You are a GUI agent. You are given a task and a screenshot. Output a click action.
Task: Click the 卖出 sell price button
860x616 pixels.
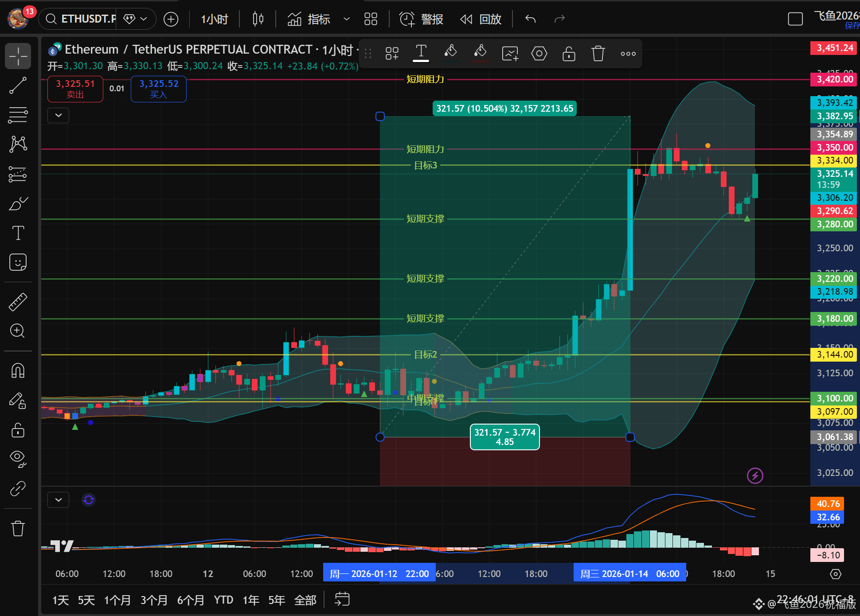point(75,89)
